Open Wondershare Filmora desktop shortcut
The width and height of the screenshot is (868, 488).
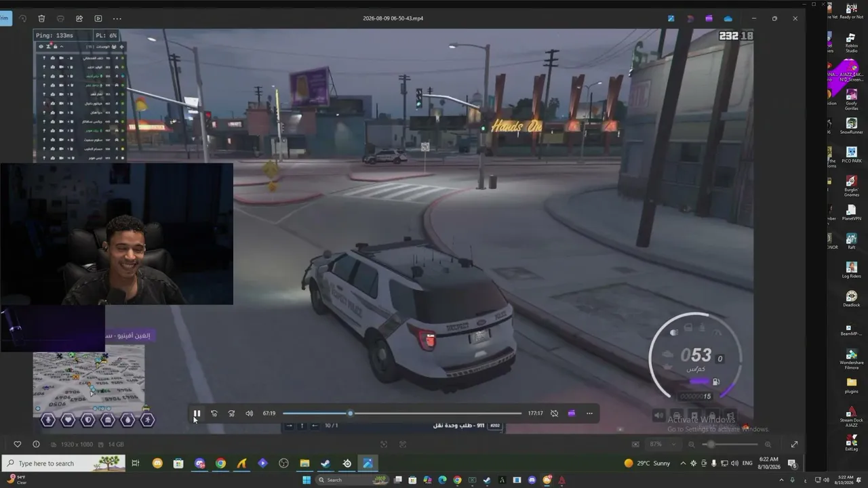point(851,359)
